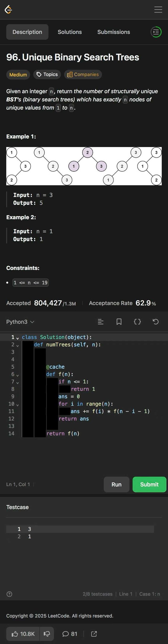The height and width of the screenshot is (644, 168).
Task: Open the problem list progress icon
Action: 156,32
